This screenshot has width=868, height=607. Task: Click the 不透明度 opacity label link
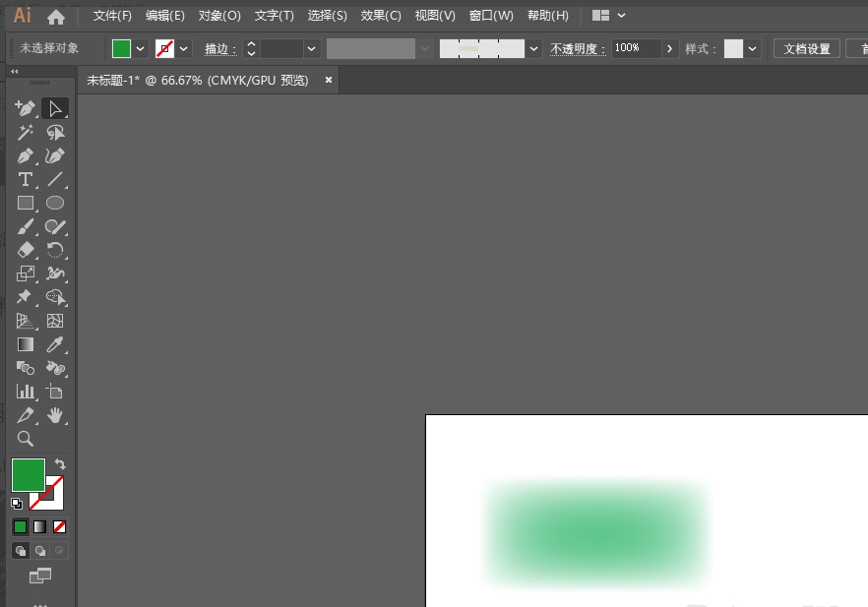tap(577, 48)
